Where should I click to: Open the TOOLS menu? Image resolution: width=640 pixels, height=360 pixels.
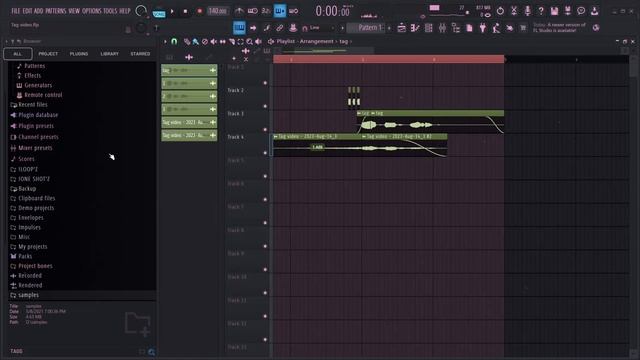click(x=110, y=11)
